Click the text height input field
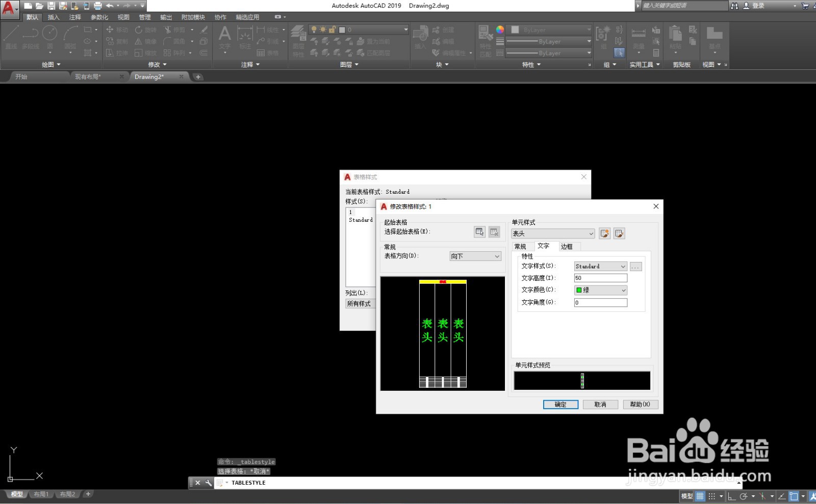The image size is (816, 504). click(601, 278)
